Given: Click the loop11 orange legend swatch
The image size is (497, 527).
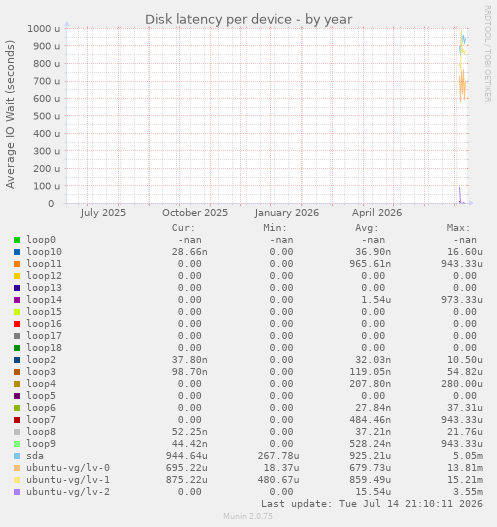Looking at the screenshot, I should [x=17, y=264].
